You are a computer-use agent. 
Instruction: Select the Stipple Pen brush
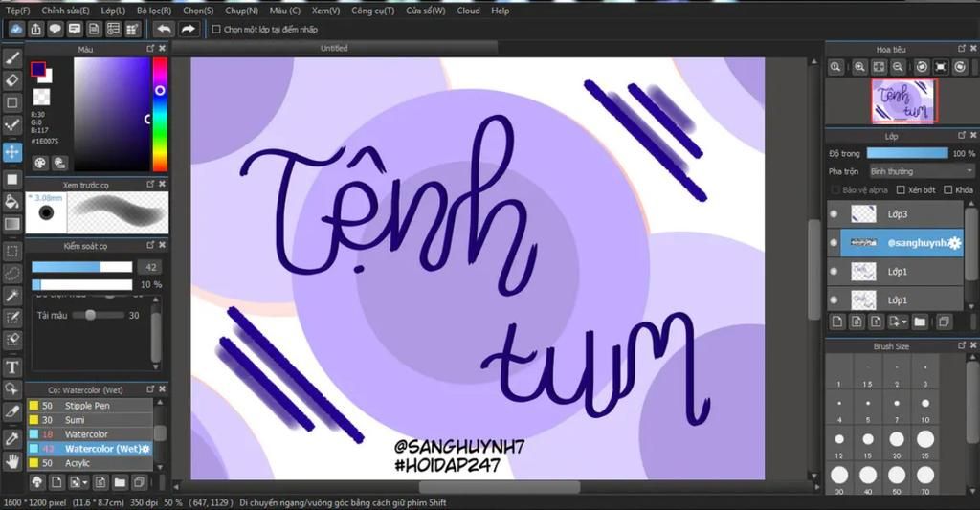(89, 406)
